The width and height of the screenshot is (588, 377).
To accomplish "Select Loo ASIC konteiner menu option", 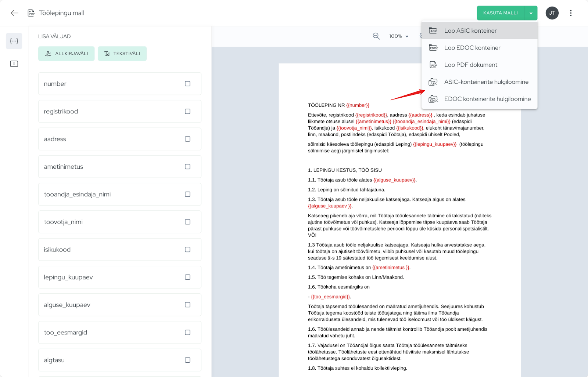I will point(470,31).
